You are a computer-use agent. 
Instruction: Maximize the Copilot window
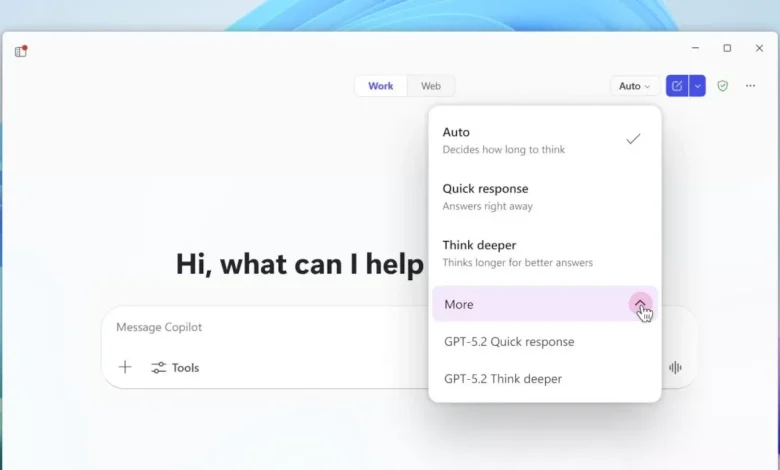point(727,48)
